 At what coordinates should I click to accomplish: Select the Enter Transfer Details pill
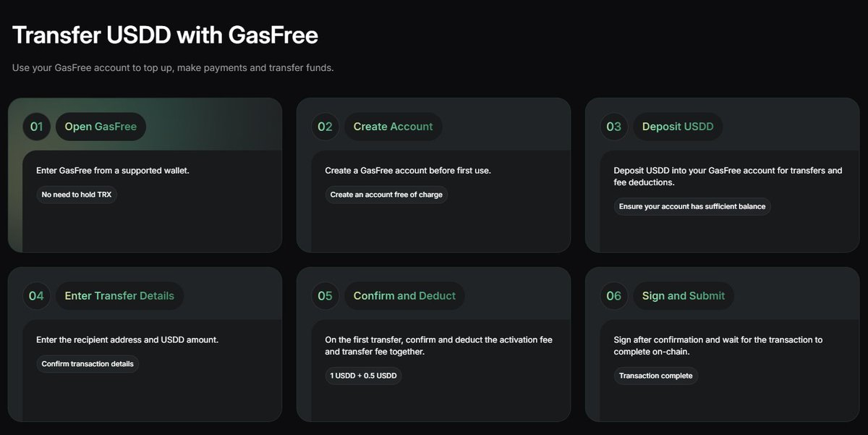click(119, 296)
